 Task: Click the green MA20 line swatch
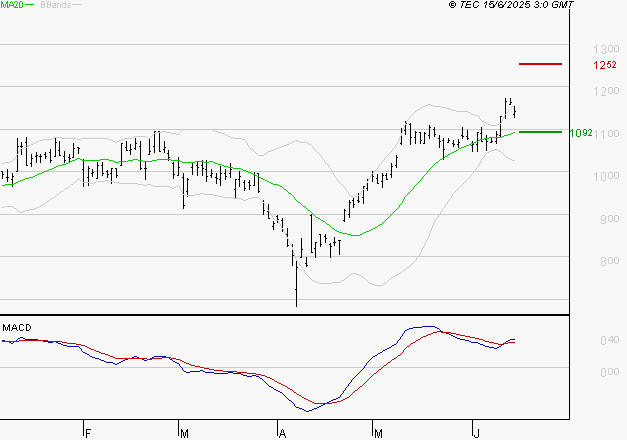click(x=30, y=6)
